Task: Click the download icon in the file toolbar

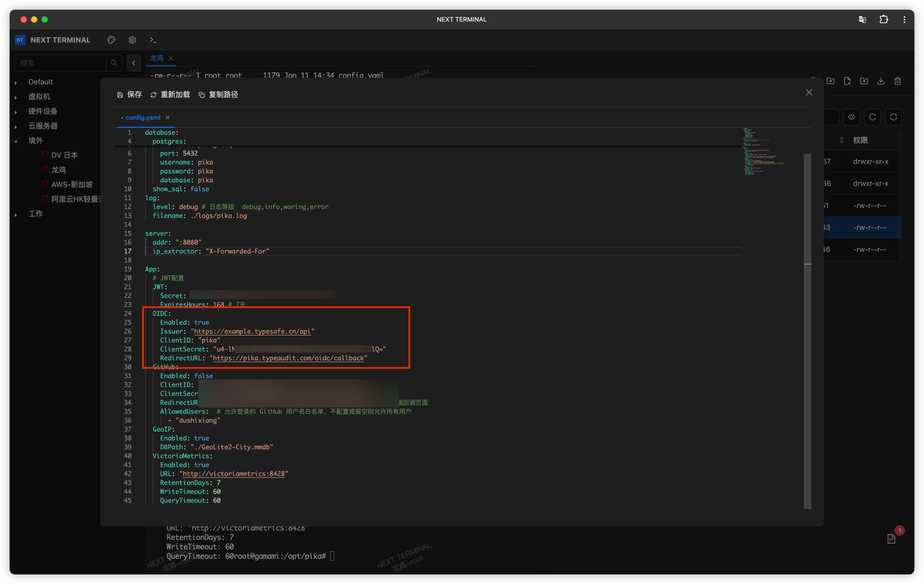Action: click(881, 81)
